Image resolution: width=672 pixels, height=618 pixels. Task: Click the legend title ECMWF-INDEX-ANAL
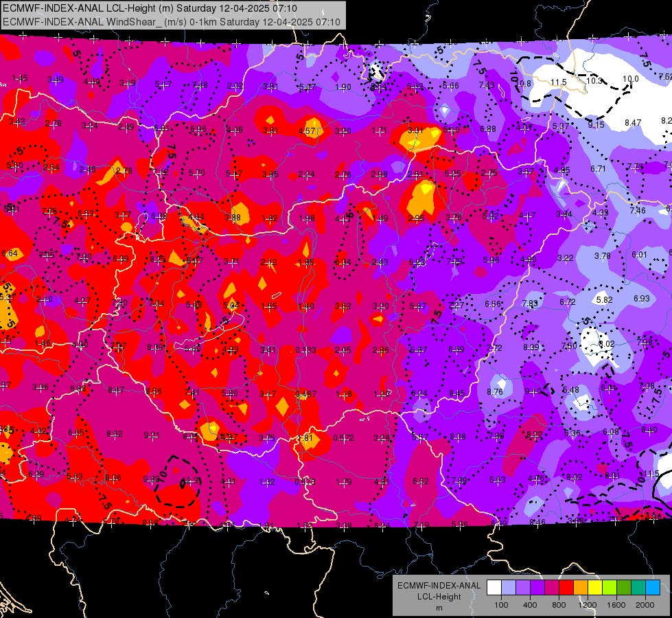[x=439, y=586]
